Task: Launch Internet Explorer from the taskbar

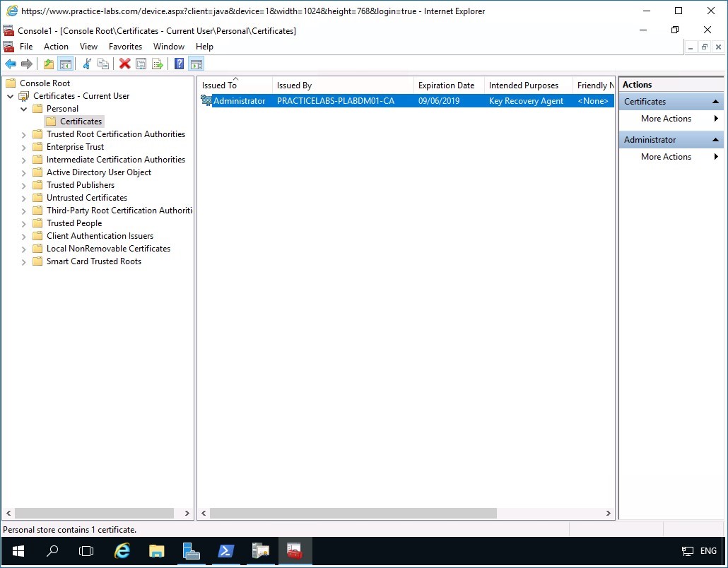Action: (122, 551)
